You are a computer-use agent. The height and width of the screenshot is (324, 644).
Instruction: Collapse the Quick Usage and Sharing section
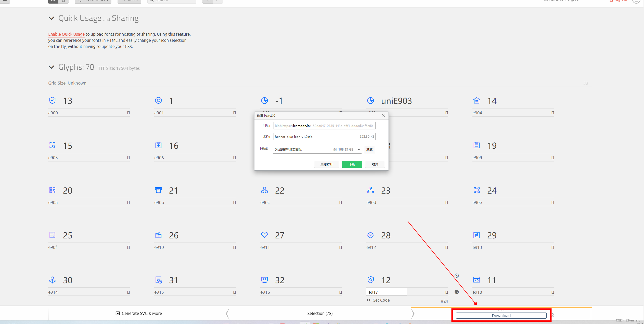[x=51, y=18]
